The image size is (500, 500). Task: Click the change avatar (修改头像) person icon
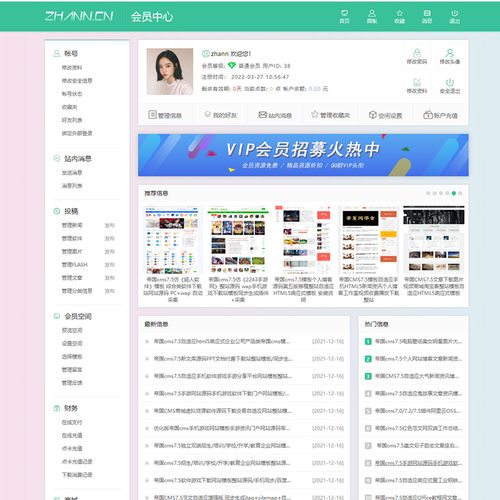click(450, 53)
